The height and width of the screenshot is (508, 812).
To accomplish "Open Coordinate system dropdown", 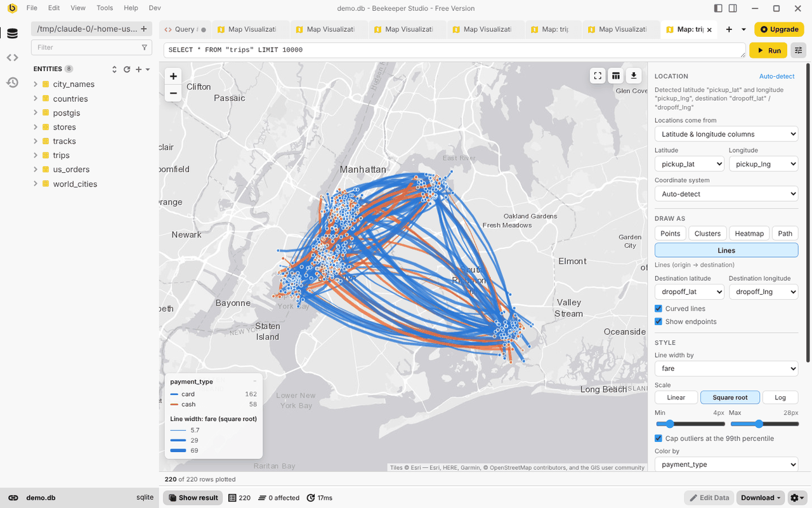I will pyautogui.click(x=726, y=194).
